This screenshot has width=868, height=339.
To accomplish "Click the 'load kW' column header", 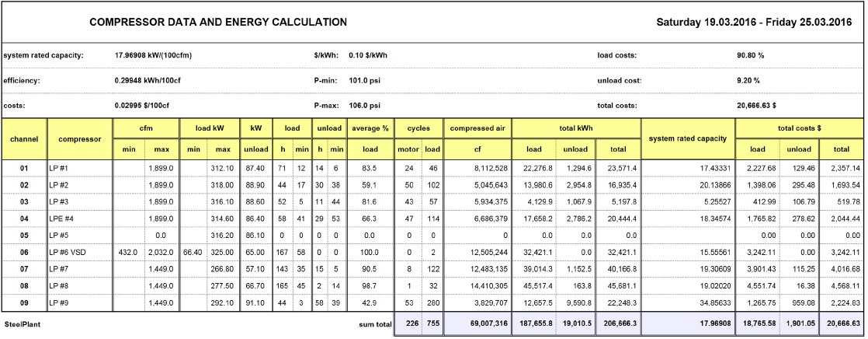I will point(210,128).
